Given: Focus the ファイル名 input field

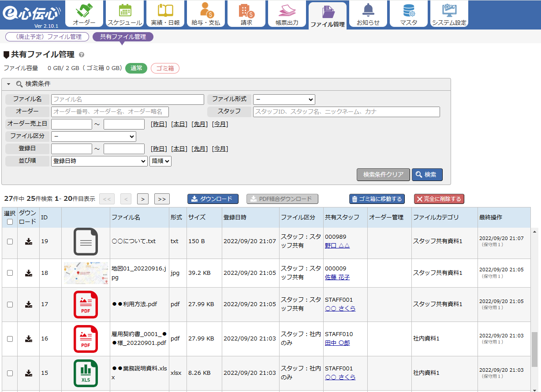Looking at the screenshot, I should point(127,100).
